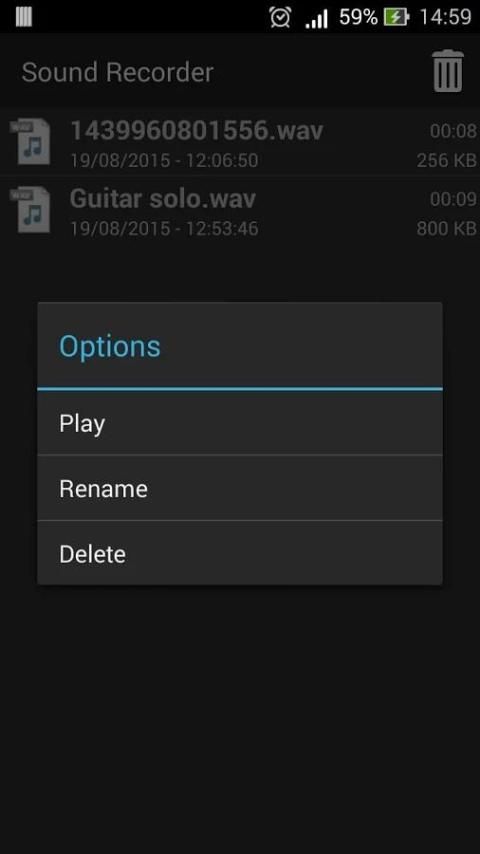The image size is (480, 854).
Task: Choose Rename from the Options menu
Action: [240, 488]
